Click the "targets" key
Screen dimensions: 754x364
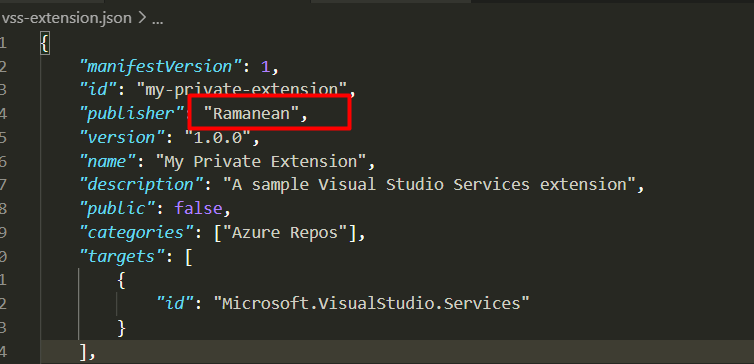(122, 256)
